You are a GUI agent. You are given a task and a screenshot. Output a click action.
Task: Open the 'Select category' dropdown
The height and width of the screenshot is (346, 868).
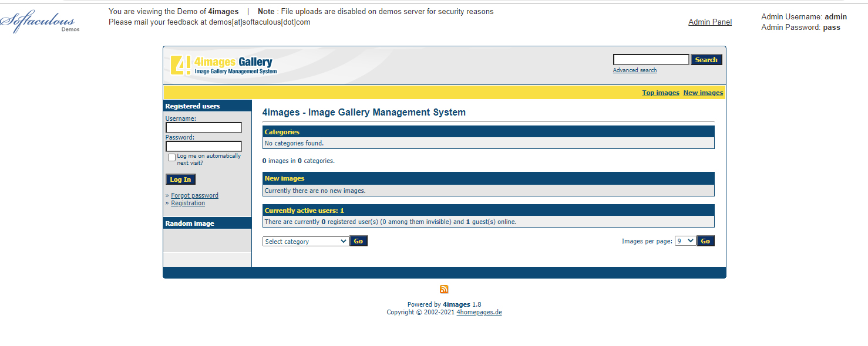click(305, 241)
